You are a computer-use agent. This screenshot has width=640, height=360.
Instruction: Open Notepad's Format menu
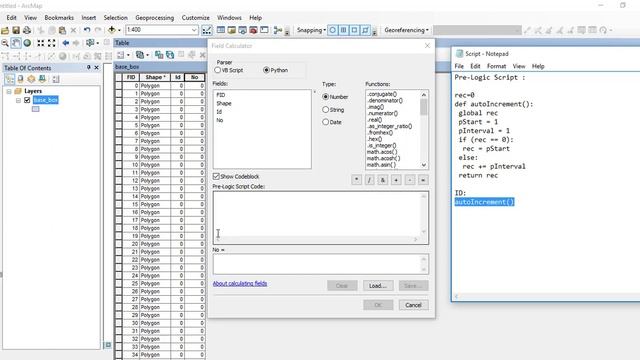[x=496, y=66]
